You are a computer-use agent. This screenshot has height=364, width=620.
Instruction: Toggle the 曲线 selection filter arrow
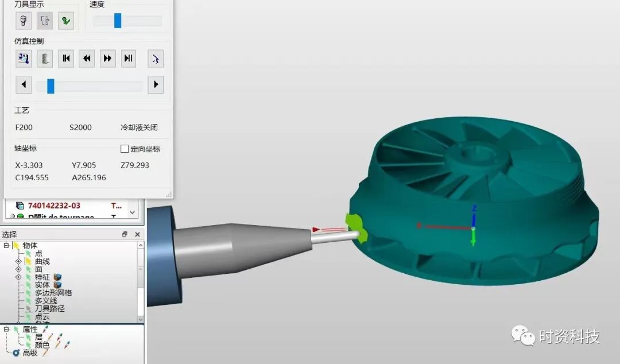pos(29,261)
